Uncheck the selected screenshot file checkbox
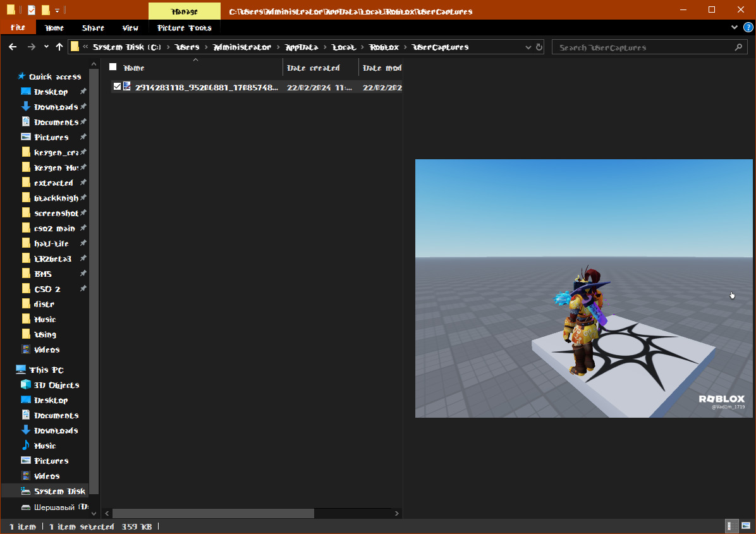The height and width of the screenshot is (534, 756). tap(117, 87)
